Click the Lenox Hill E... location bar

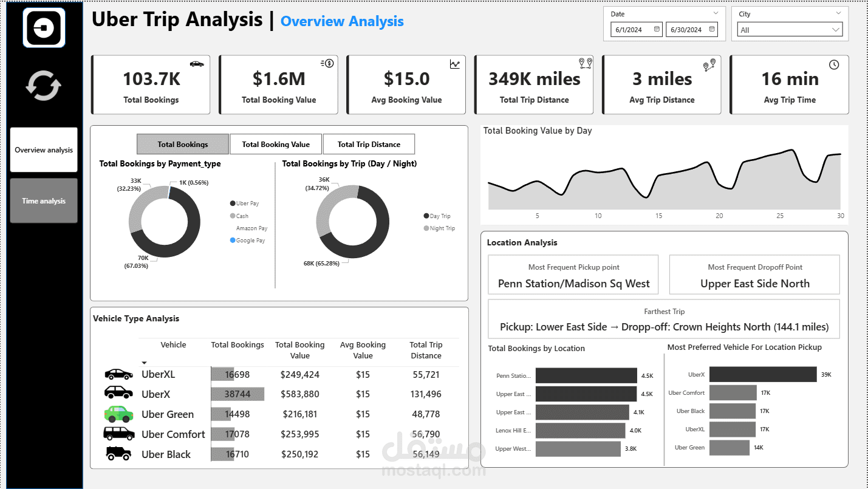pos(580,430)
